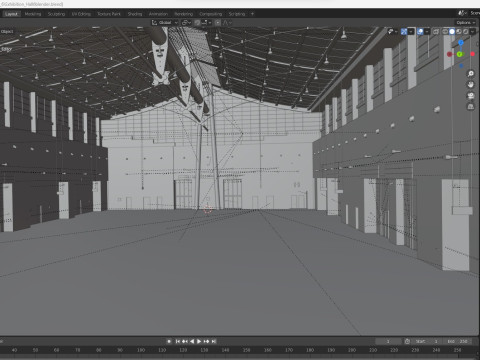Screen dimensions: 480x360
Task: Jump to next keyframe
Action: pos(206,341)
